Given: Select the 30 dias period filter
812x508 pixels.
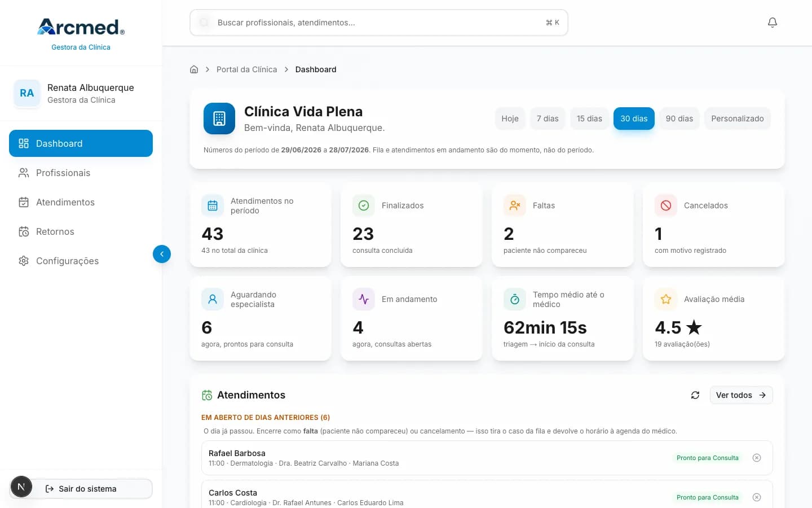Looking at the screenshot, I should (634, 119).
